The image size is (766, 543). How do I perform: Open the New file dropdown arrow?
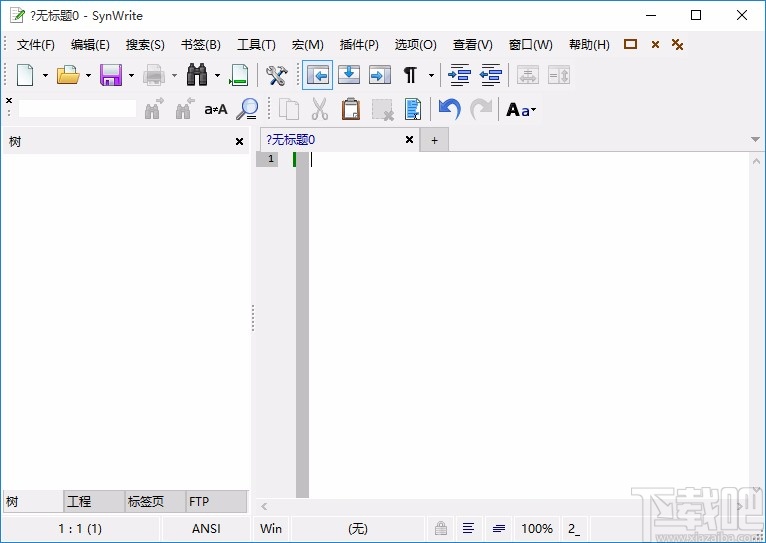pyautogui.click(x=45, y=75)
